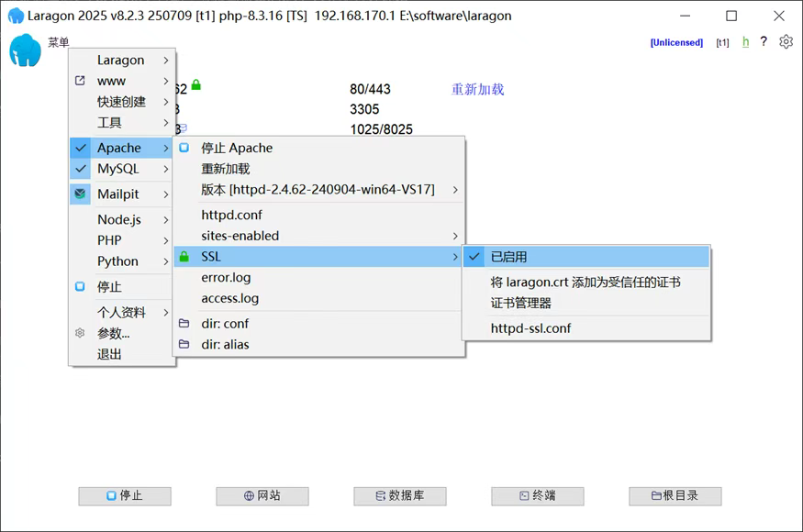Click port value 3305
This screenshot has width=803, height=532.
[364, 109]
